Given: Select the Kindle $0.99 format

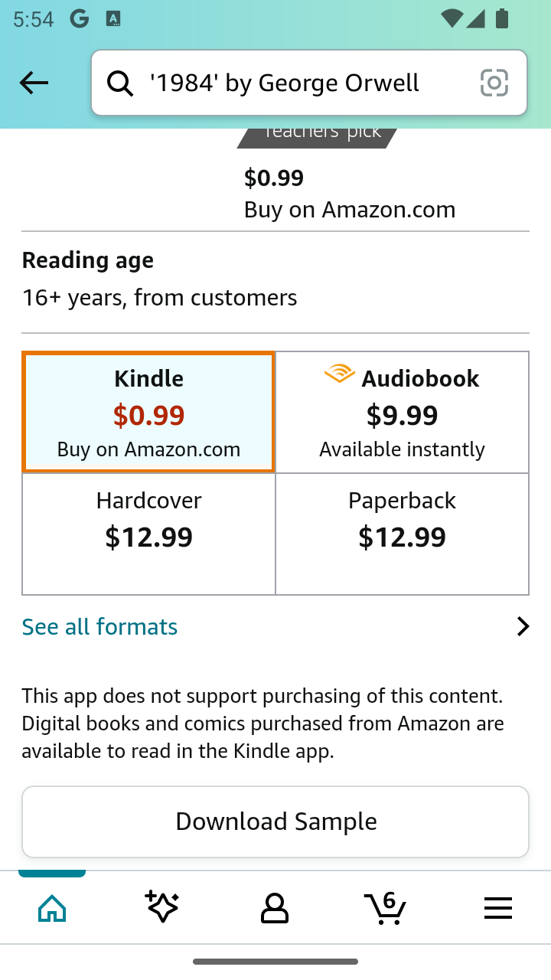Looking at the screenshot, I should [x=148, y=412].
